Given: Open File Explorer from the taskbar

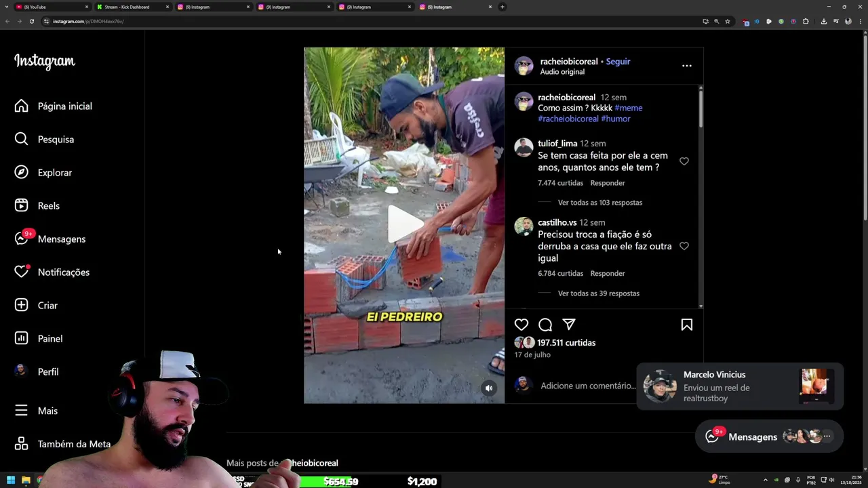Looking at the screenshot, I should point(26,481).
